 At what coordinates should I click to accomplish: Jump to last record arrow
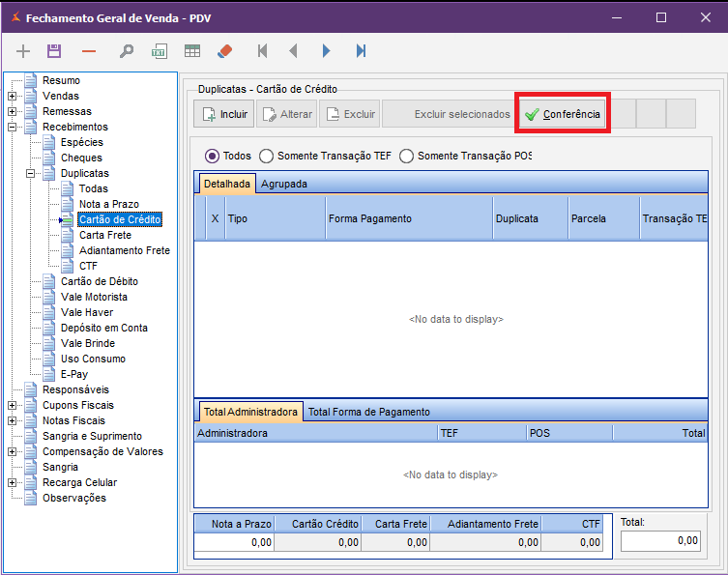point(361,50)
